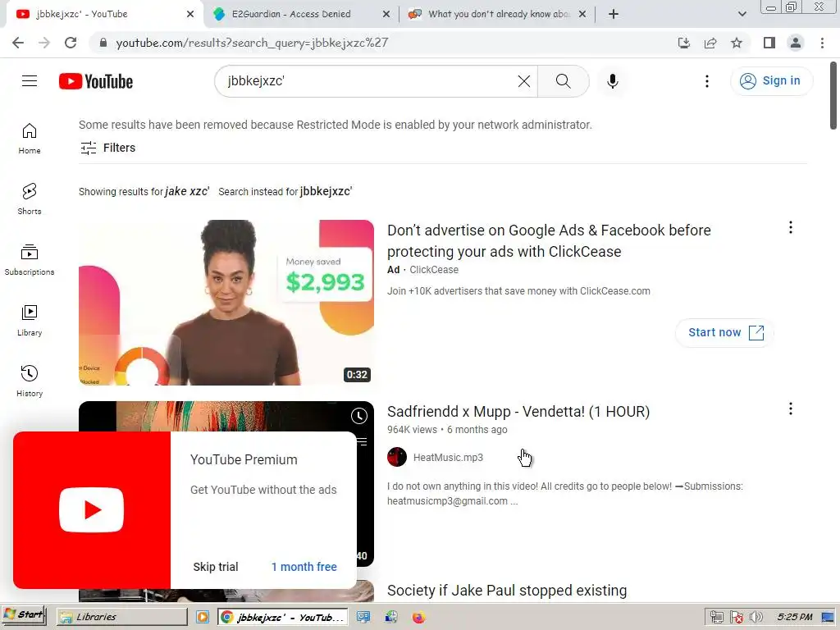Open a new browser tab
Screen dimensions: 840x630
pyautogui.click(x=614, y=14)
